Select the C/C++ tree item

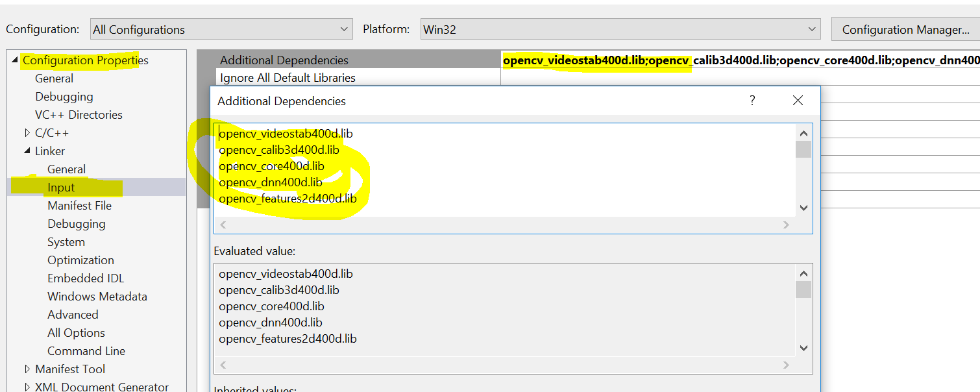[x=52, y=133]
